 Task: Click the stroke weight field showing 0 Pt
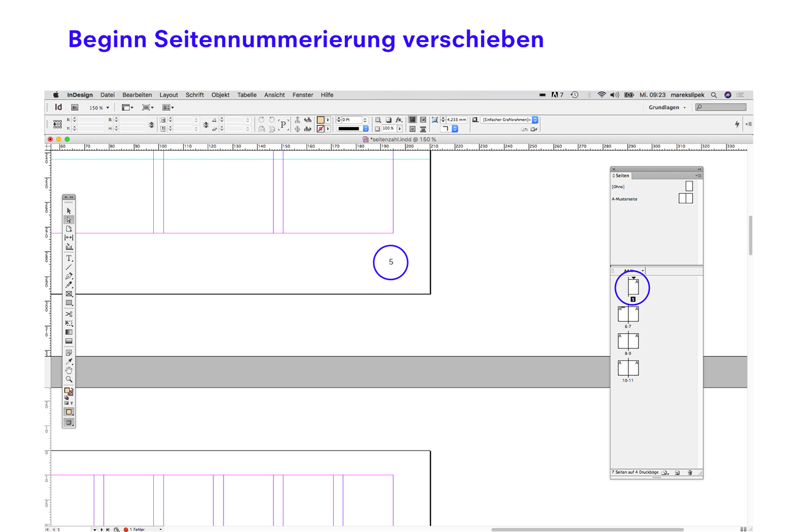pos(351,120)
